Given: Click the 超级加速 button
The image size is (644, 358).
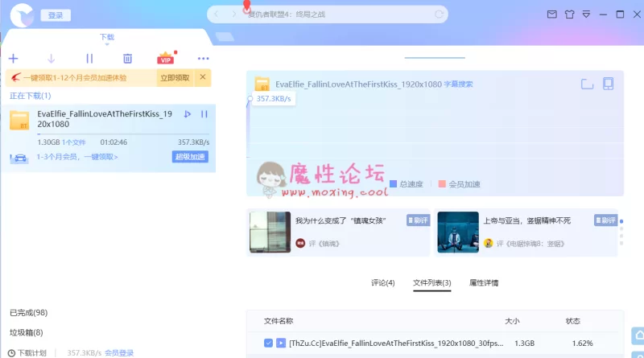Looking at the screenshot, I should [190, 157].
